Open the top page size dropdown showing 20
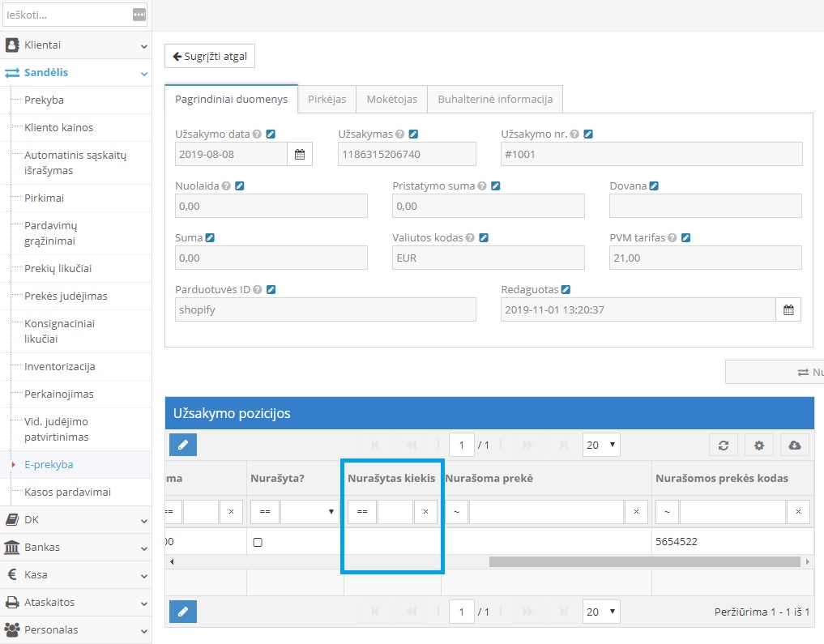Image resolution: width=824 pixels, height=644 pixels. 601,445
